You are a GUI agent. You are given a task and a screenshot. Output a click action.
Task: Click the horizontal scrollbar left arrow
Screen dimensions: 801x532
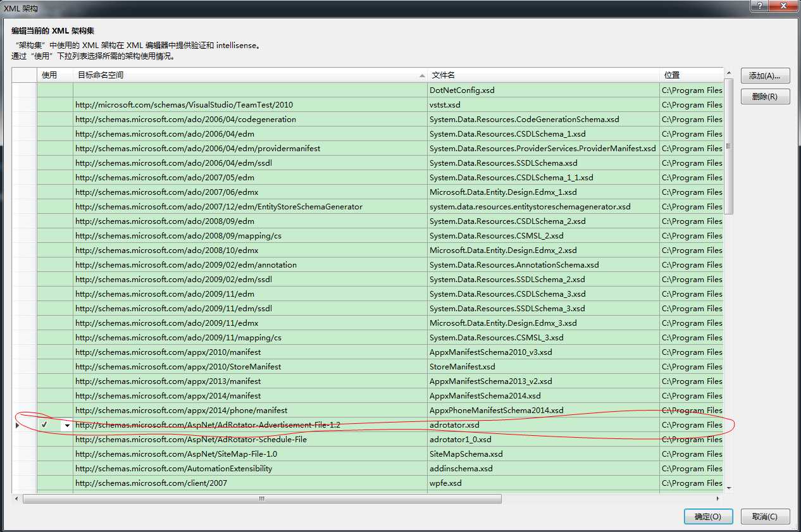coord(18,498)
